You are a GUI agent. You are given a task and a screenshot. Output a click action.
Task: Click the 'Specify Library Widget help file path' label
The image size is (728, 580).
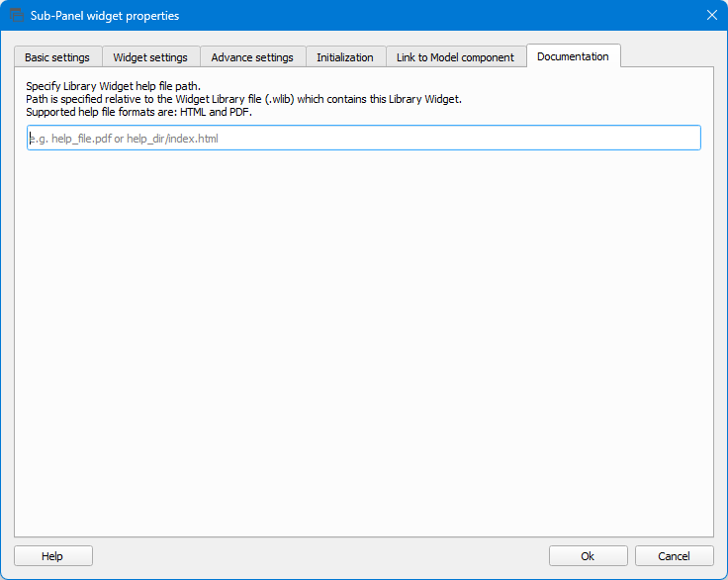coord(113,86)
